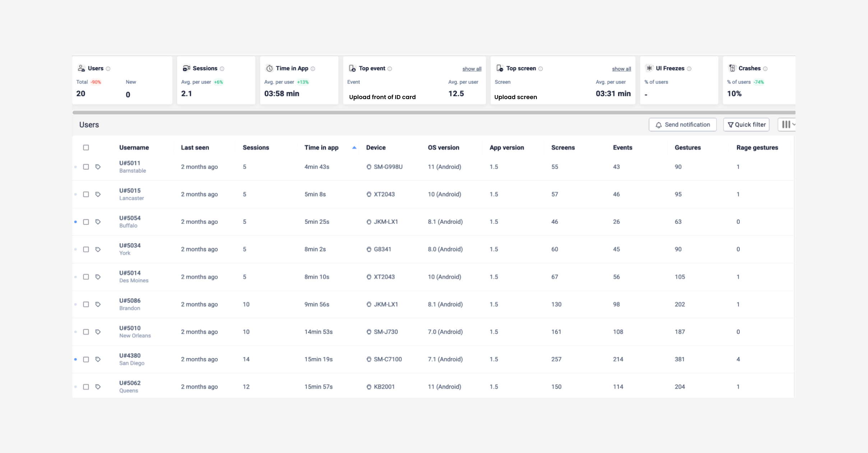Click the Top event document icon
Viewport: 868px width, 453px height.
(x=352, y=68)
